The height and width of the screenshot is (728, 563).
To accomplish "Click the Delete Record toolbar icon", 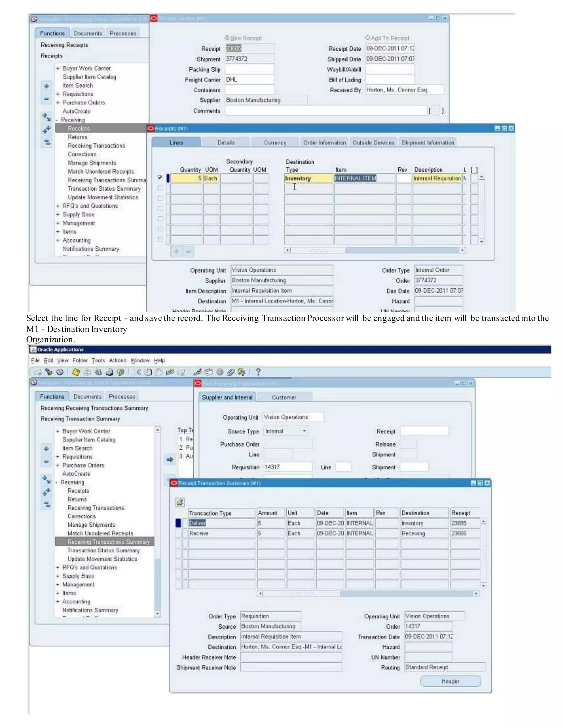I will click(181, 372).
